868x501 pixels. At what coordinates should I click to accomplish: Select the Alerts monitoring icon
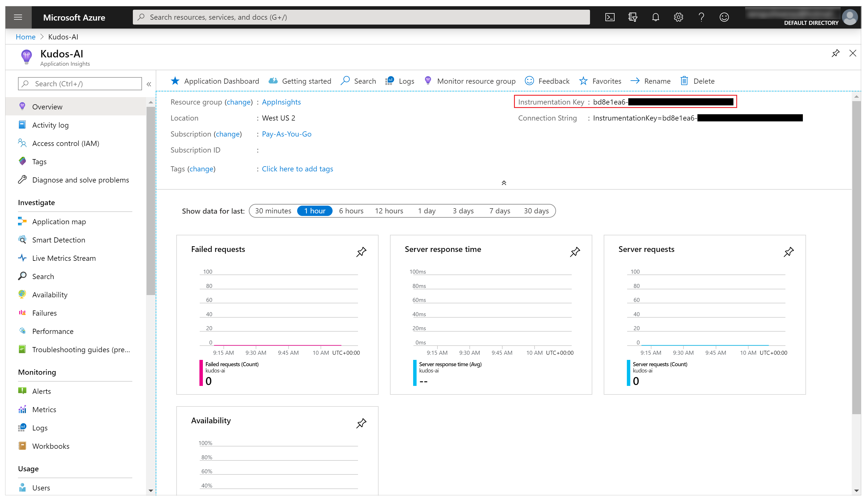click(22, 391)
